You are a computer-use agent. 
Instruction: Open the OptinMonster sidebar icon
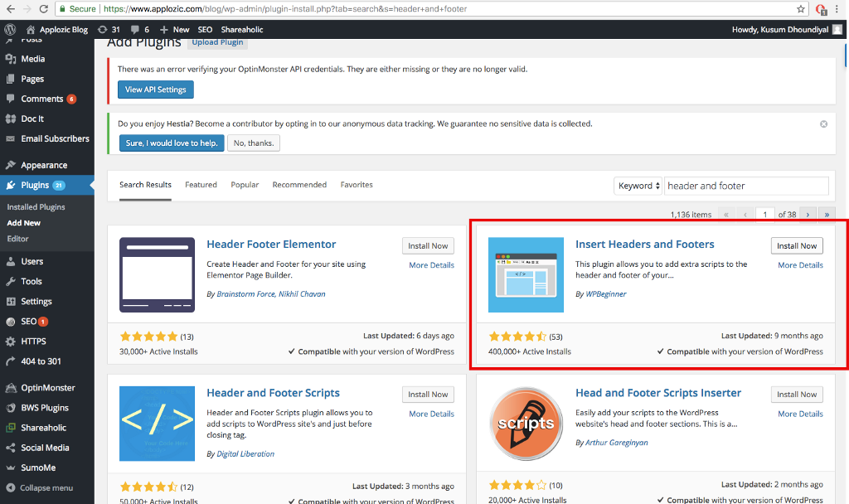tap(11, 387)
